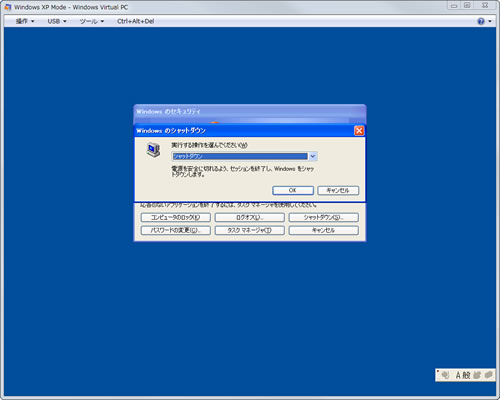Click the computer icon in the shutdown dialog

tap(153, 150)
